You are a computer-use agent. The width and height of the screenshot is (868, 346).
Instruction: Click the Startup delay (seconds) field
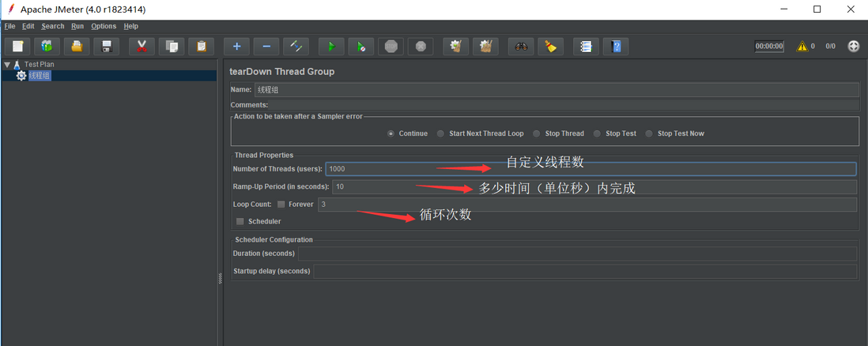coord(585,271)
